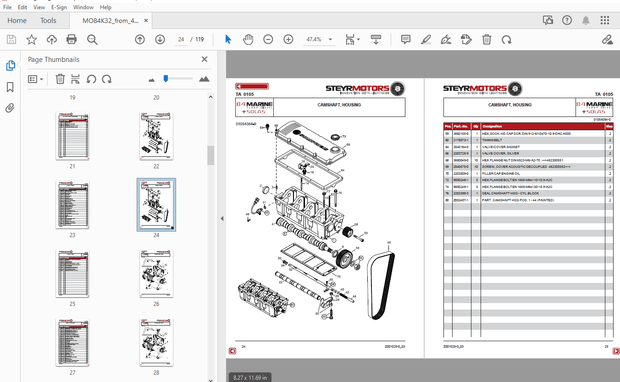This screenshot has height=382, width=620.
Task: Click the Save file icon
Action: [11, 40]
